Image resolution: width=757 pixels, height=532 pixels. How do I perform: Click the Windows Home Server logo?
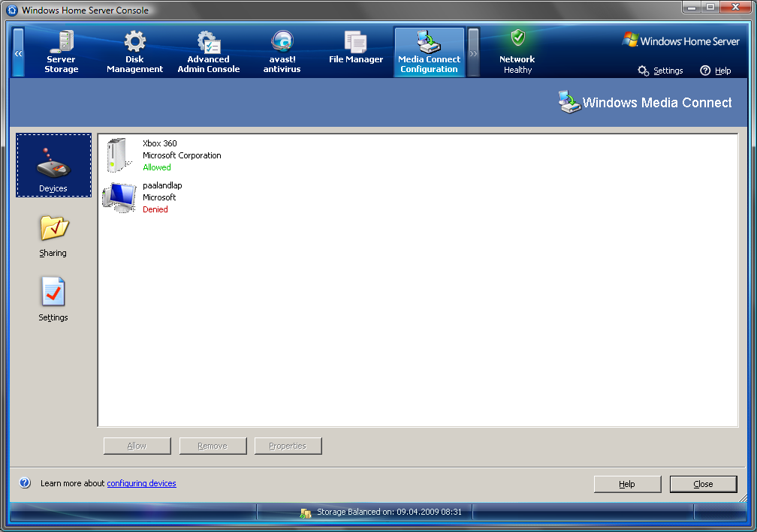pyautogui.click(x=680, y=41)
